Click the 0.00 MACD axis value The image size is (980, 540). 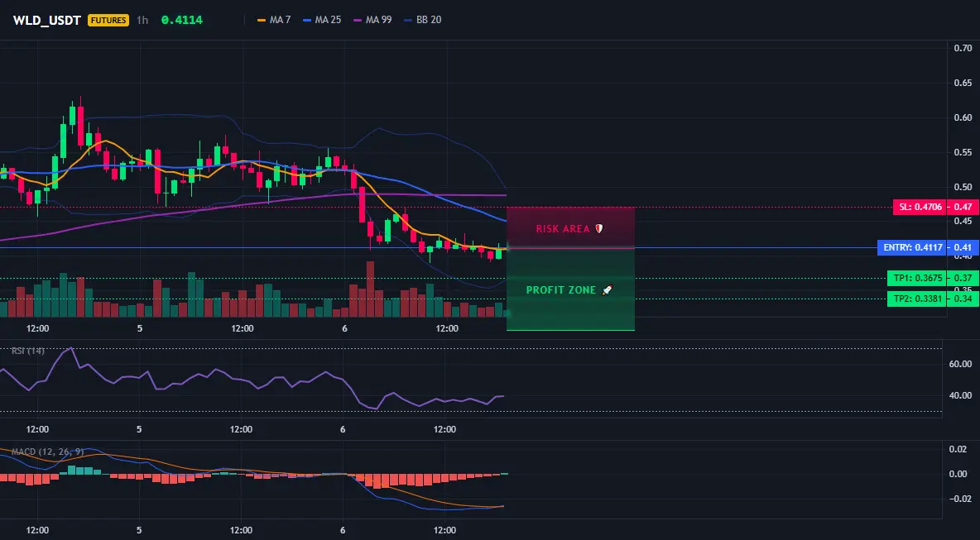pyautogui.click(x=958, y=474)
